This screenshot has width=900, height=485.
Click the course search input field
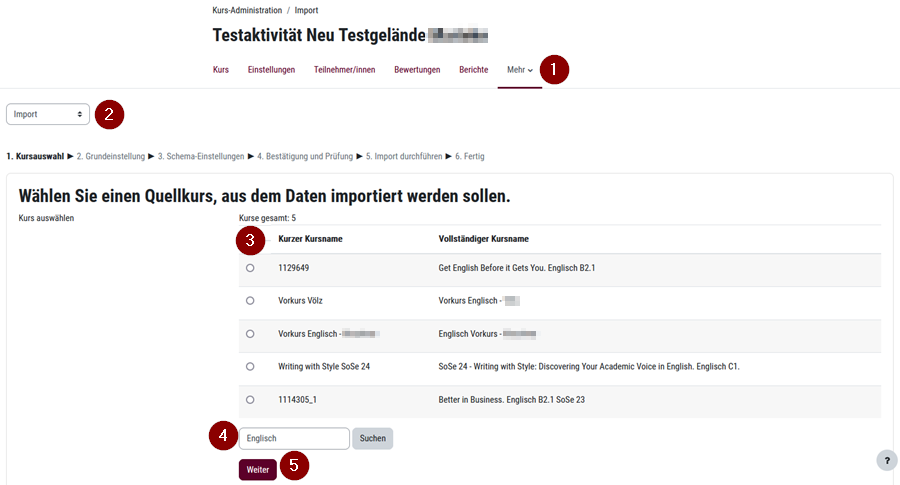click(x=294, y=438)
